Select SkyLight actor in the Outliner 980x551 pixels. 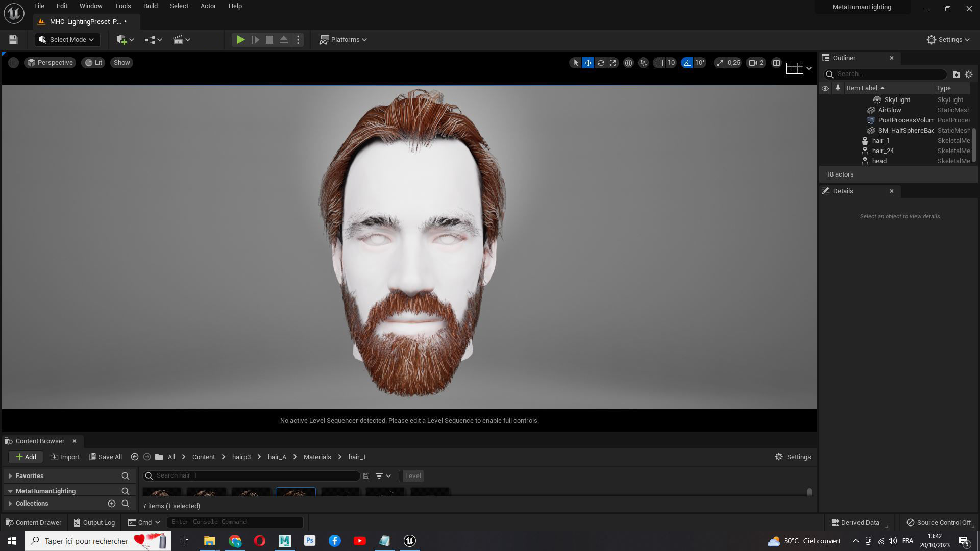click(x=896, y=100)
